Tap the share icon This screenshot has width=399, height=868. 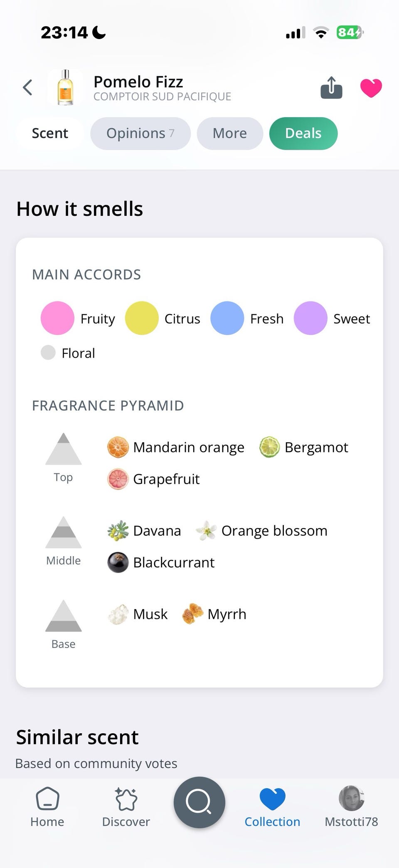(331, 88)
